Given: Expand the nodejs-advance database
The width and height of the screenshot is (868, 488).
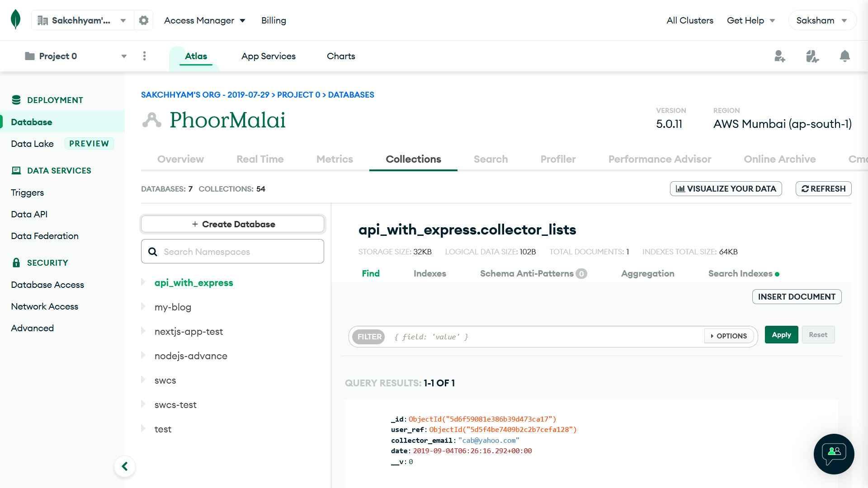Looking at the screenshot, I should click(x=143, y=356).
